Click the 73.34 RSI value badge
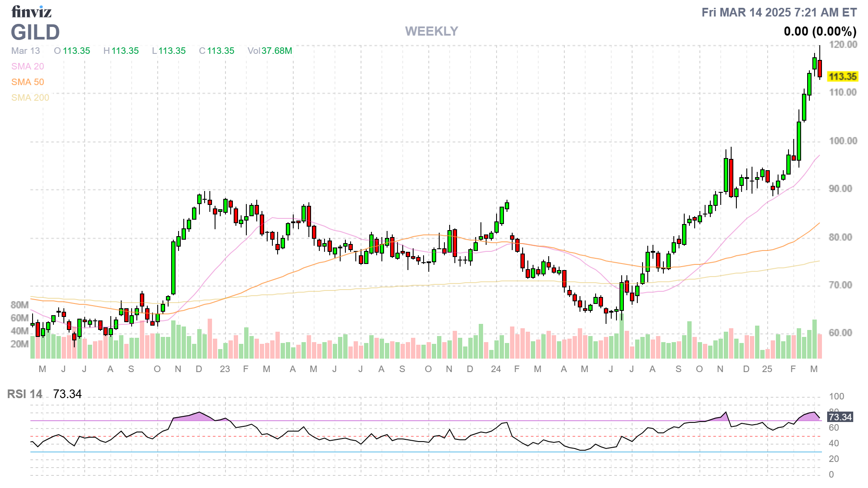 point(840,417)
